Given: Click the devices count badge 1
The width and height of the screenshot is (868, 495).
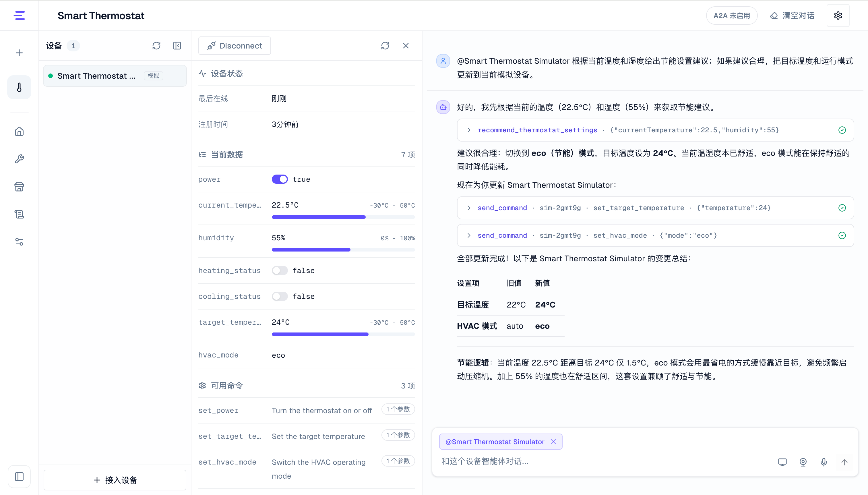Looking at the screenshot, I should (x=73, y=46).
